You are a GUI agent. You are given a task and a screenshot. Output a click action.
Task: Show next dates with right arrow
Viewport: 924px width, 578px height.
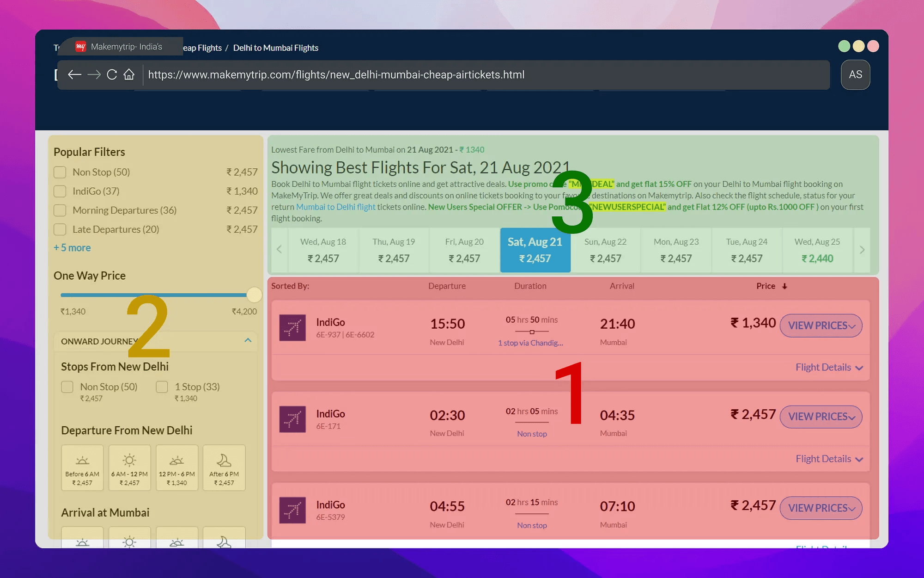tap(862, 250)
